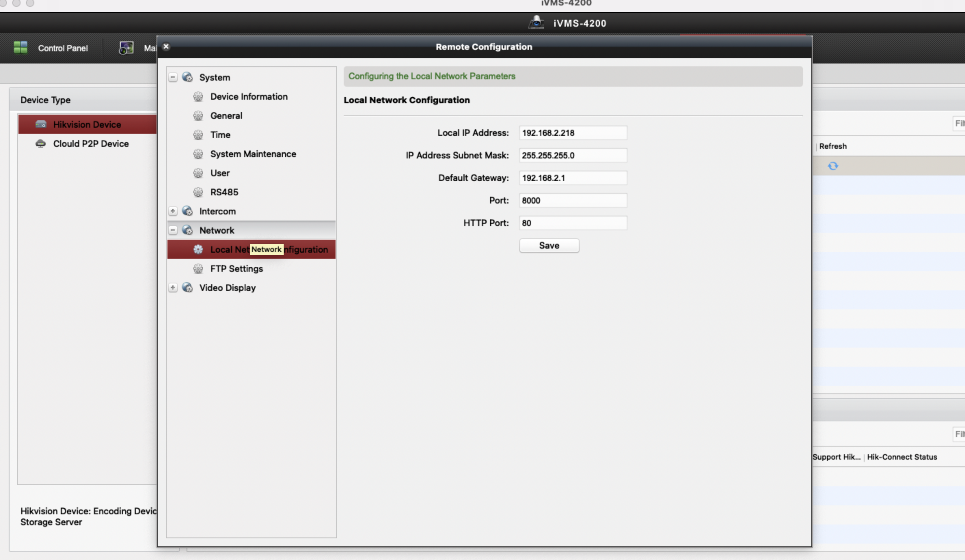Switch to the Control Panel tab

pyautogui.click(x=63, y=48)
